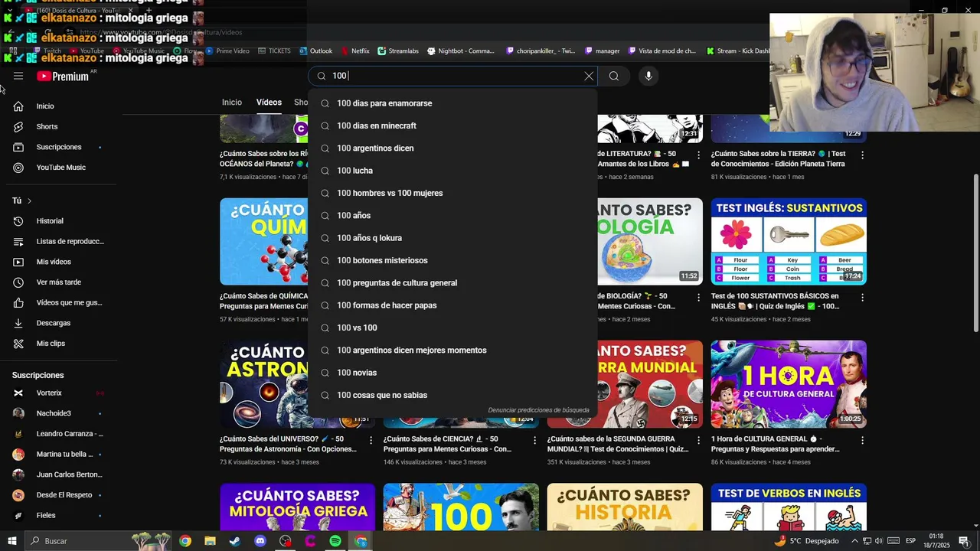
Task: Open more options for the BIOLOGÍA video
Action: point(698,297)
